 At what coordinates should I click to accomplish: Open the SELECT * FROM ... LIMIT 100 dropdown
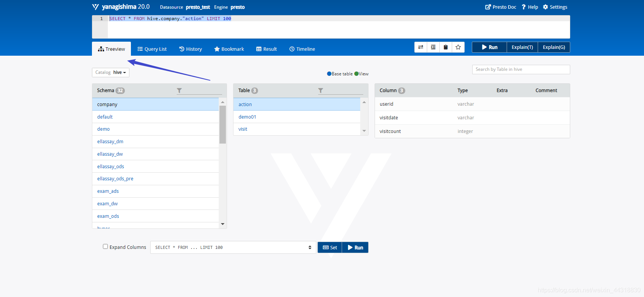[x=233, y=247]
